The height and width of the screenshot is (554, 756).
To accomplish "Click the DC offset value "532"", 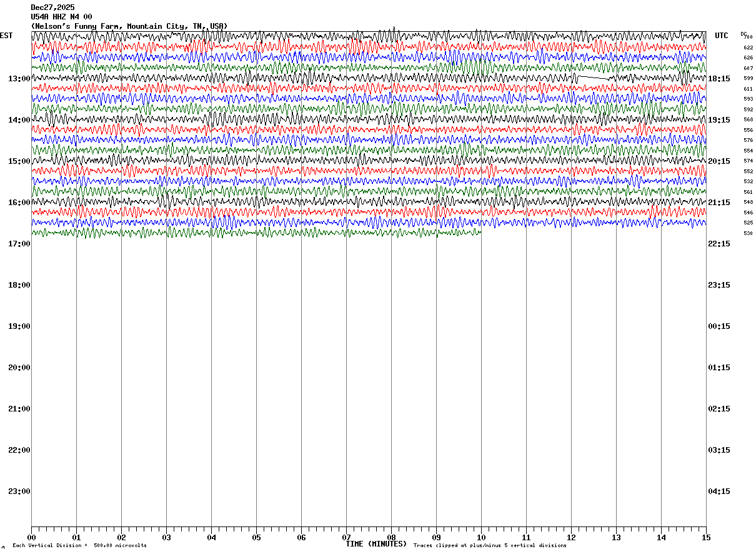I will (x=748, y=181).
